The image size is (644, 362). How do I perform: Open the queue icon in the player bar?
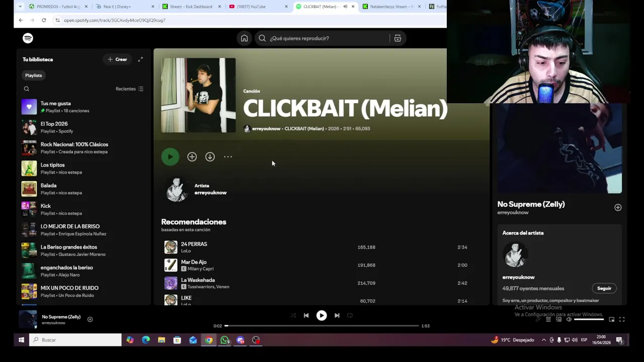point(548,319)
